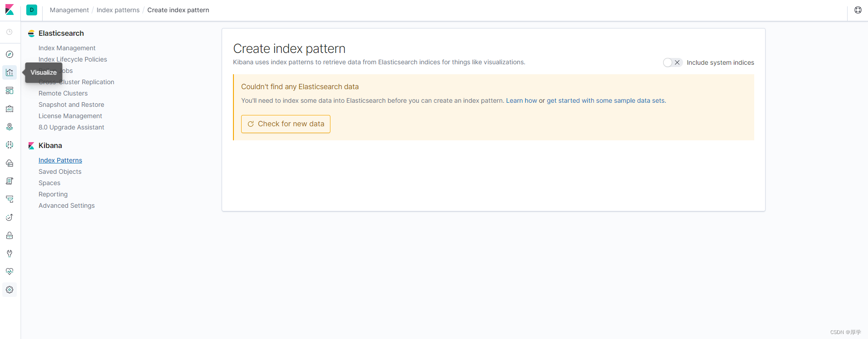
Task: Open the space selector avatar D
Action: pyautogui.click(x=32, y=10)
